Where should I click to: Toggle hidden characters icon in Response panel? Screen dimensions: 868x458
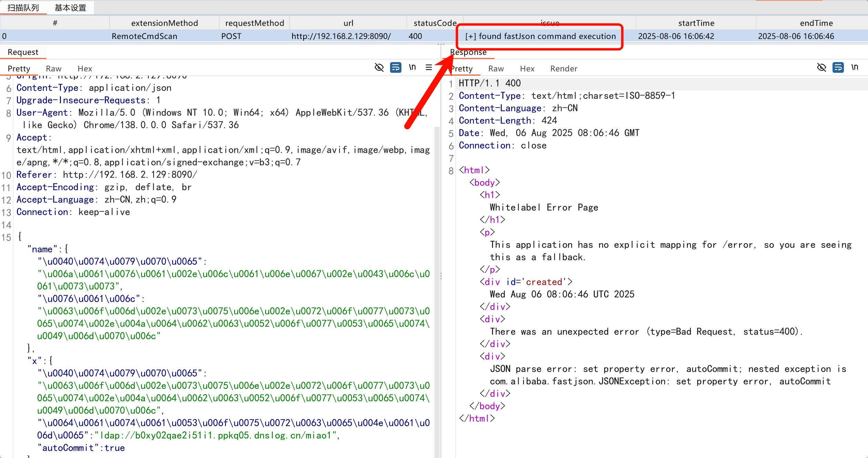tap(821, 67)
